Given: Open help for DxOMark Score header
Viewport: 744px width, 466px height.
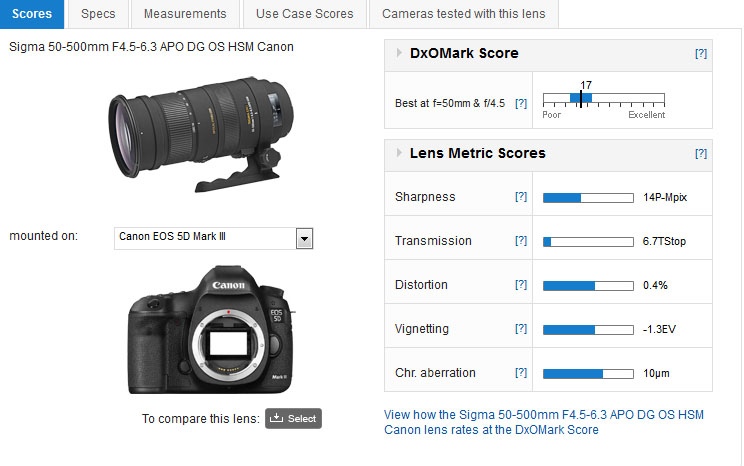Looking at the screenshot, I should [701, 53].
